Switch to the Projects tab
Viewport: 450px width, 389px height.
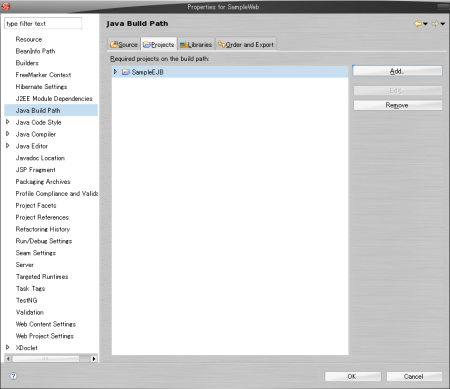pos(159,44)
